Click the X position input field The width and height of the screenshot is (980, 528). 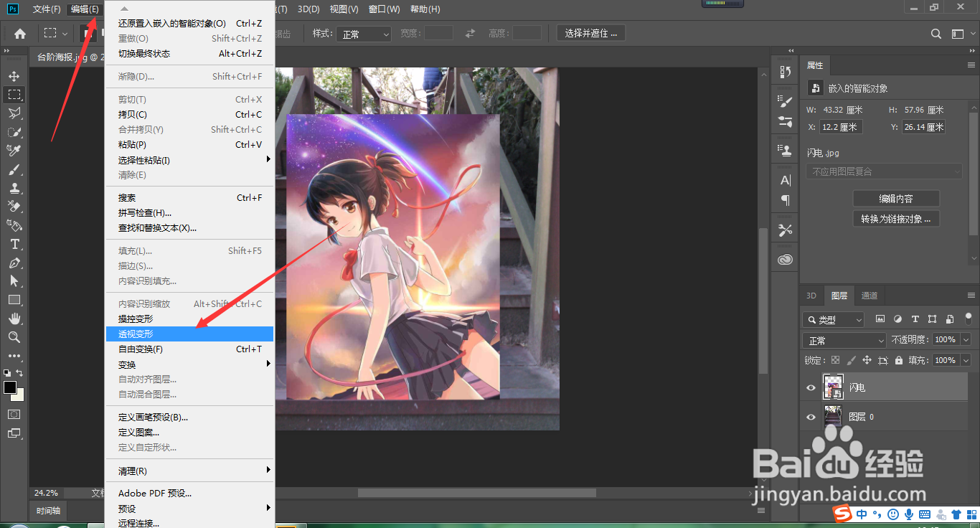[841, 127]
